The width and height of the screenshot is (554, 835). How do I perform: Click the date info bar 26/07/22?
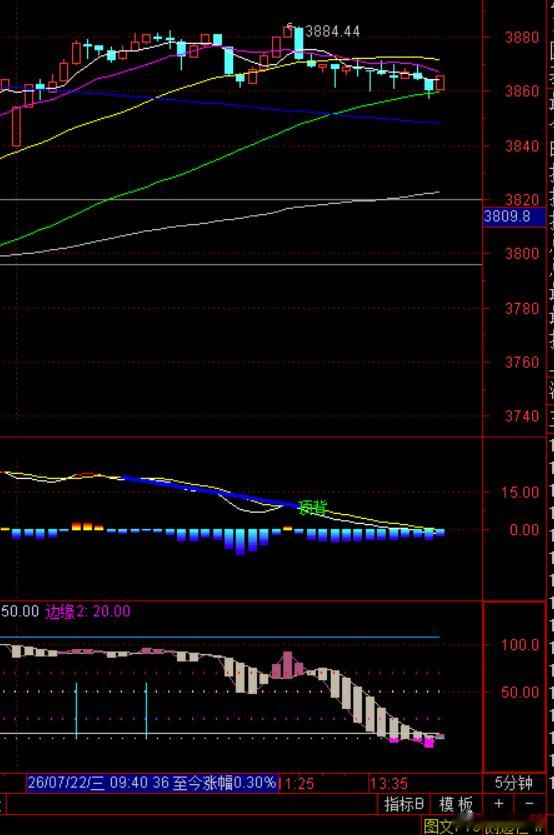152,782
